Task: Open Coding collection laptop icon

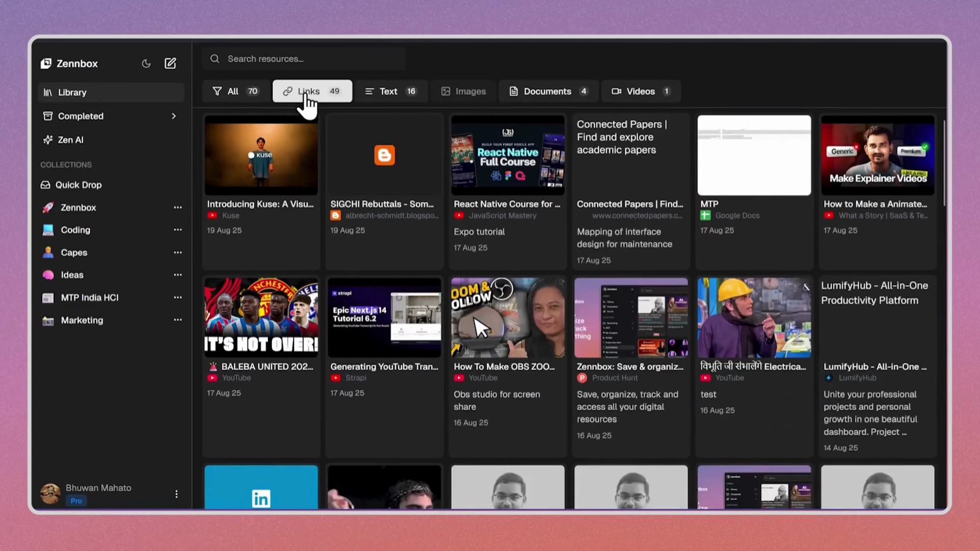Action: pos(48,230)
